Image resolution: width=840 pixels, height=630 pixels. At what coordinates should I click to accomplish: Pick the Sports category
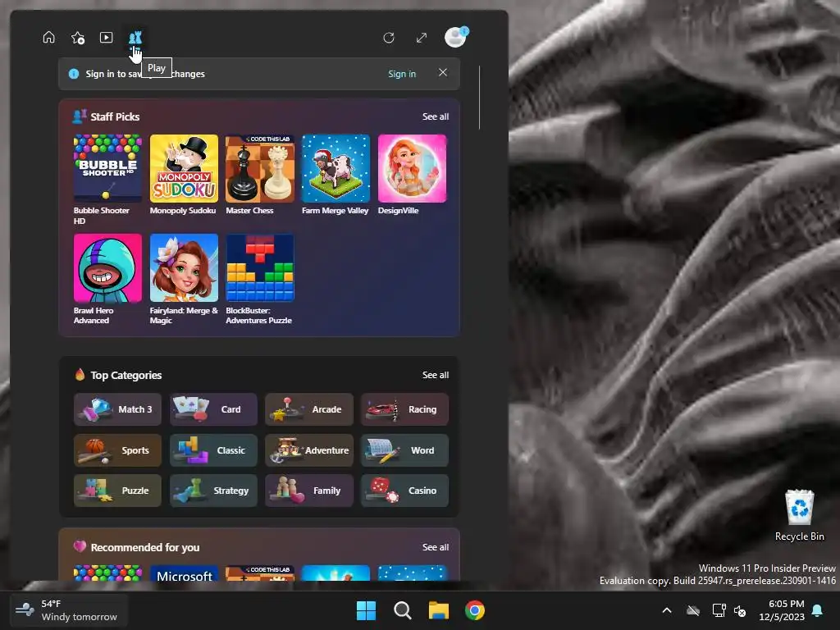(x=117, y=450)
